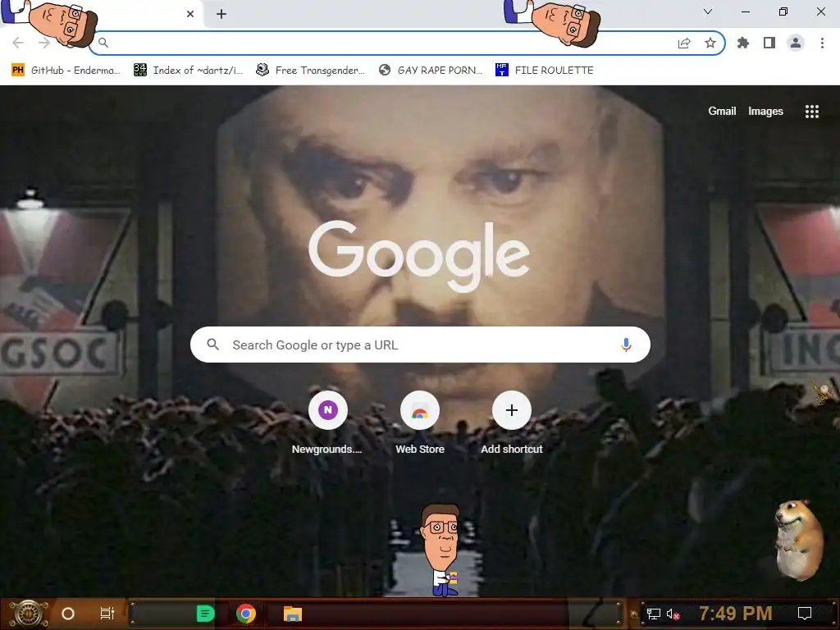Open the GitHub - Enderma... bookmark
Screen dimensions: 840x630
66,71
